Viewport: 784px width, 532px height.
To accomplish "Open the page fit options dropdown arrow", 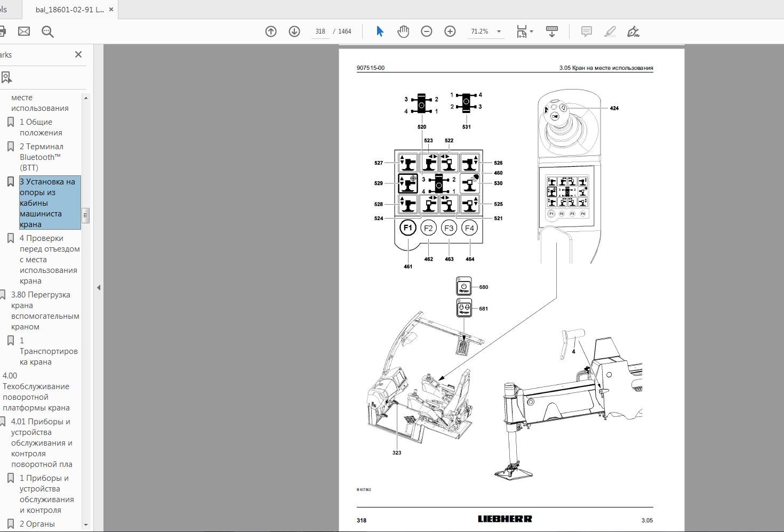I will pyautogui.click(x=531, y=31).
